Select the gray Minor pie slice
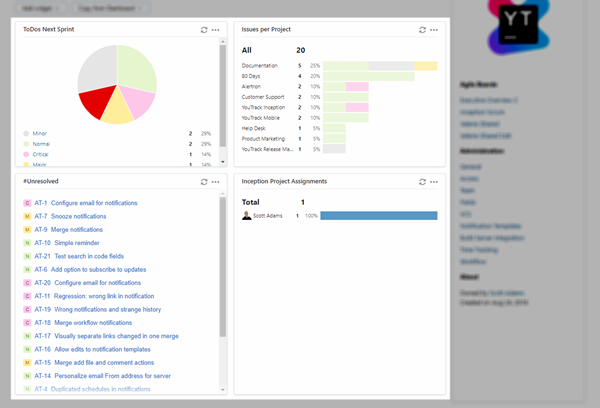The image size is (600, 408). (99, 68)
